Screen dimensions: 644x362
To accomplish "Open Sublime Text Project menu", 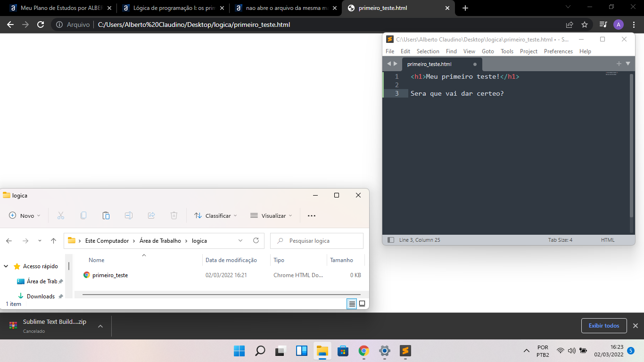I will coord(528,51).
